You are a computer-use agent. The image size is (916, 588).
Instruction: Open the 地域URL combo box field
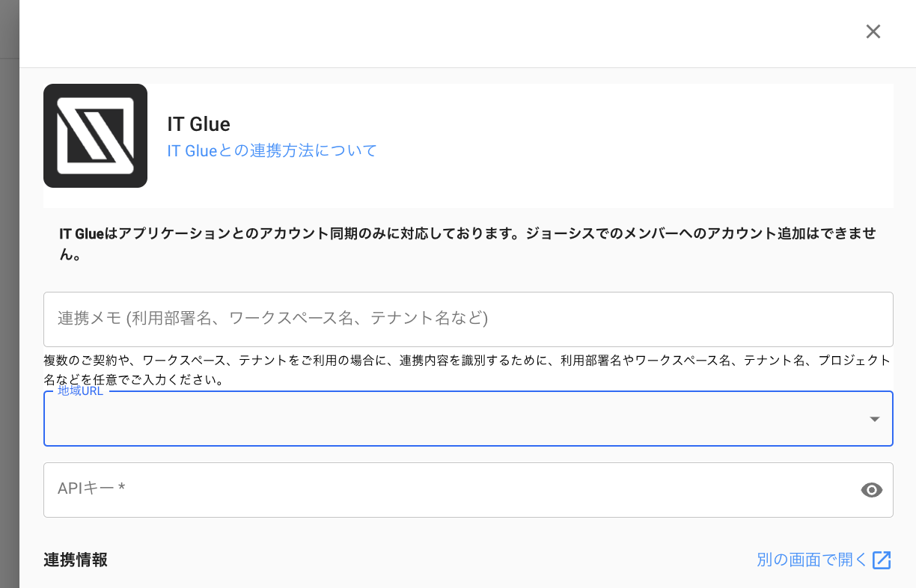pos(449,420)
